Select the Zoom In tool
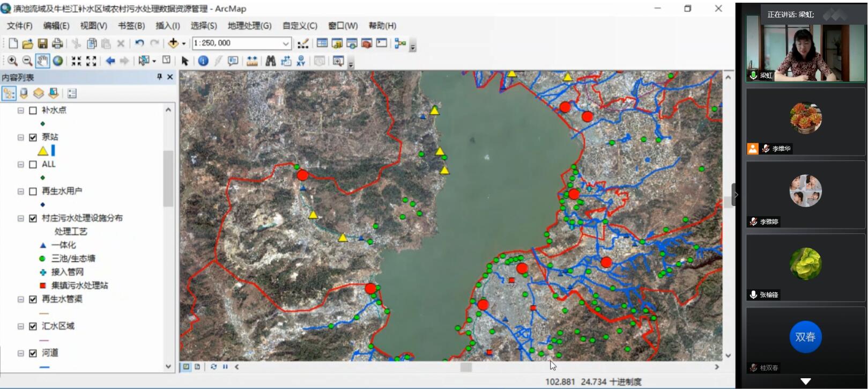 click(12, 61)
